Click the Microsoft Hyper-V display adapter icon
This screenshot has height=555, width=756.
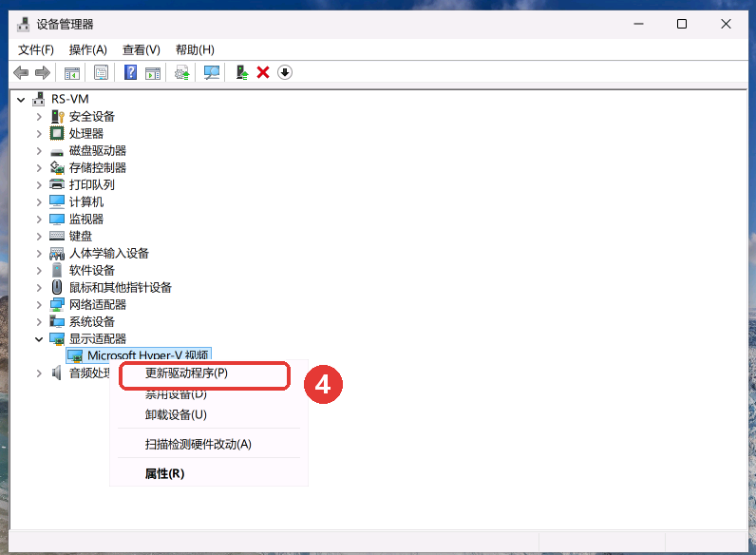(x=75, y=356)
